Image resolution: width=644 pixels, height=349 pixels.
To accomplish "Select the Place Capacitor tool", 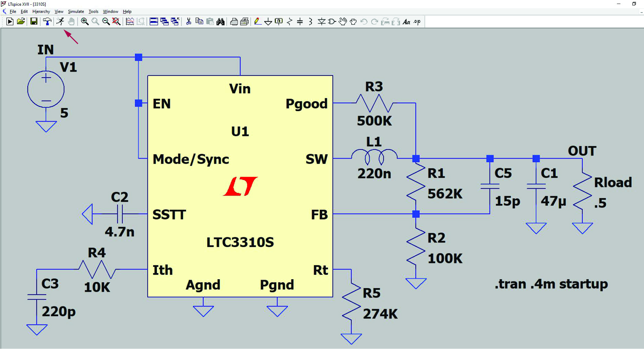I will (x=300, y=21).
